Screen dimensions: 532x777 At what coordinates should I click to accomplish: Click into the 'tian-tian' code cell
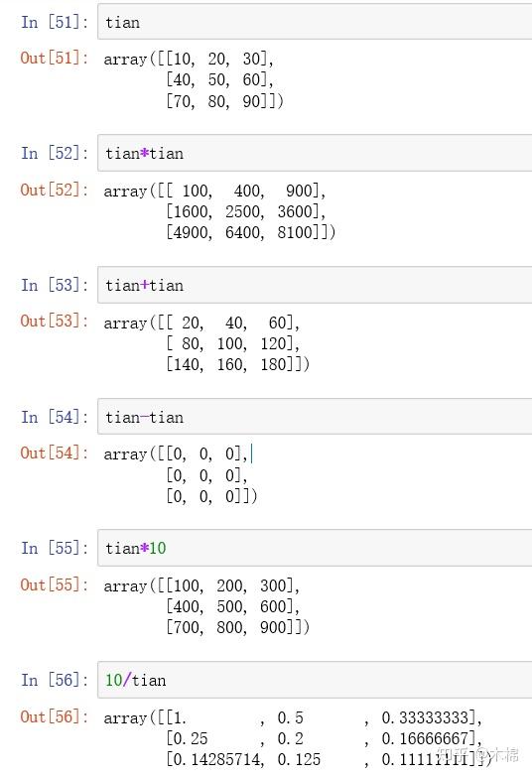(x=315, y=416)
